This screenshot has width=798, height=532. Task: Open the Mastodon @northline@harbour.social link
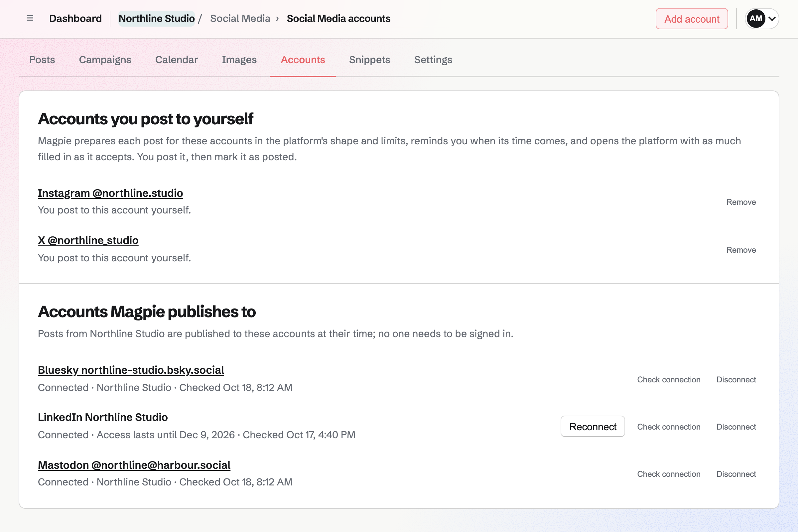tap(134, 465)
